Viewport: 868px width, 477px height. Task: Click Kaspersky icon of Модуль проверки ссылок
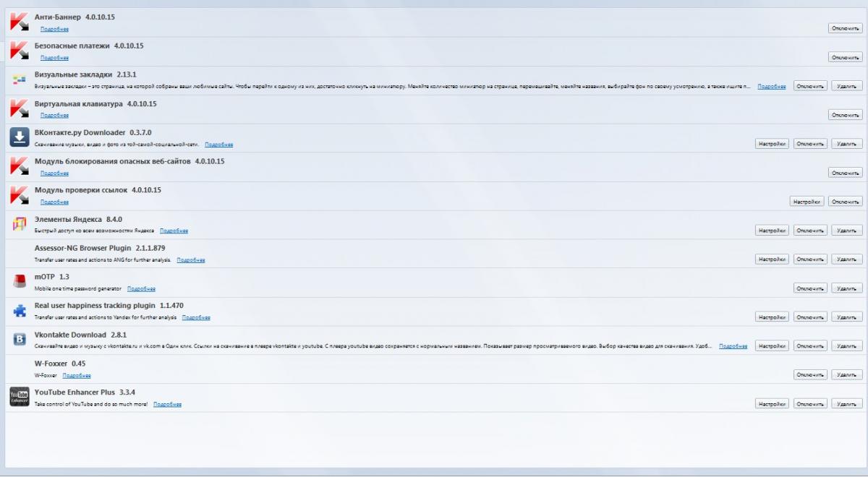18,195
